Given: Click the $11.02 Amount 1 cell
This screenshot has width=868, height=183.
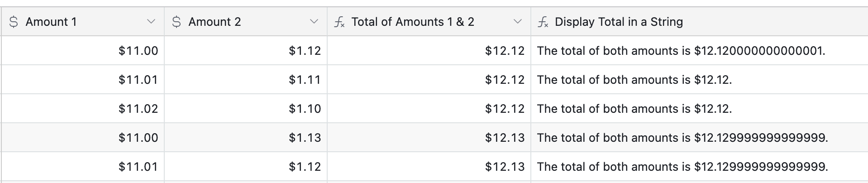Looking at the screenshot, I should [x=83, y=109].
